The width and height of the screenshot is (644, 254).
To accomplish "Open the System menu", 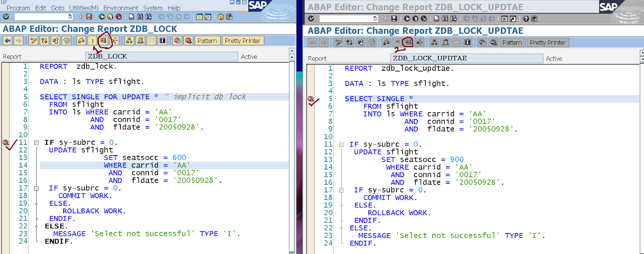I will click(153, 8).
